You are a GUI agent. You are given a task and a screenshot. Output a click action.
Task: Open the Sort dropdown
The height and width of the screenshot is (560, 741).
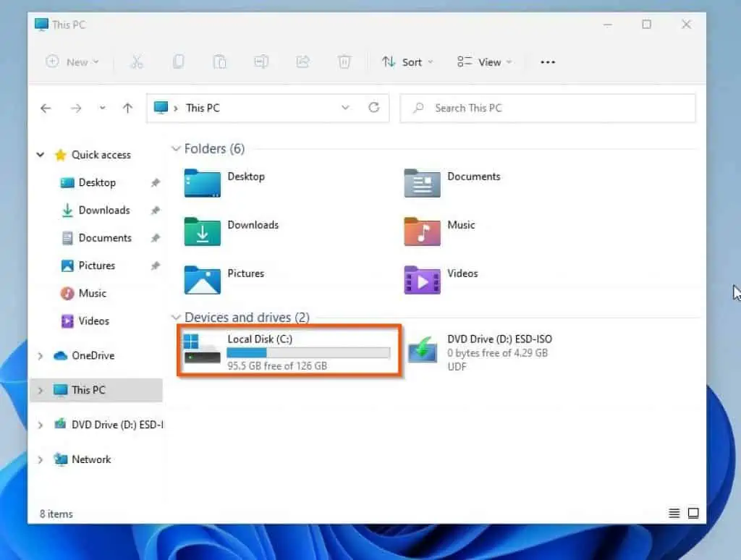(x=407, y=61)
